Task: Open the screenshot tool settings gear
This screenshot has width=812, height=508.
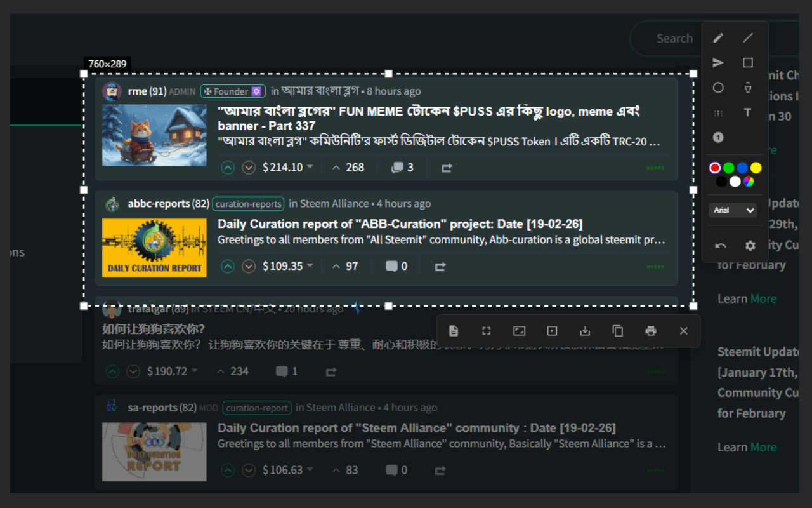Action: click(x=750, y=246)
